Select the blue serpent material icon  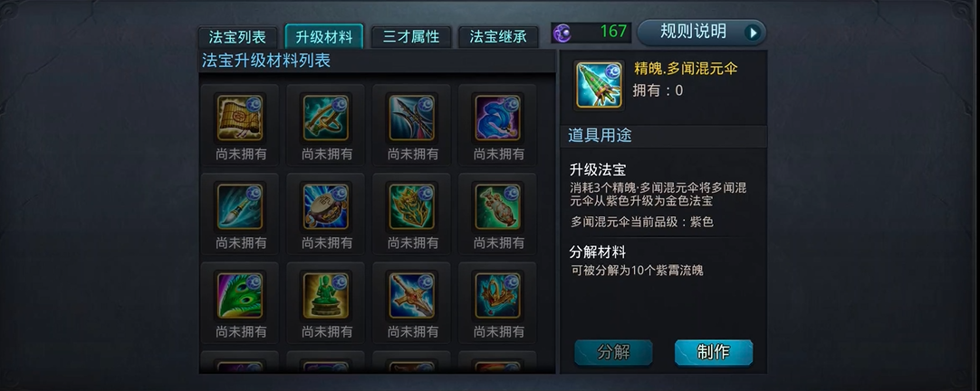coord(497,118)
